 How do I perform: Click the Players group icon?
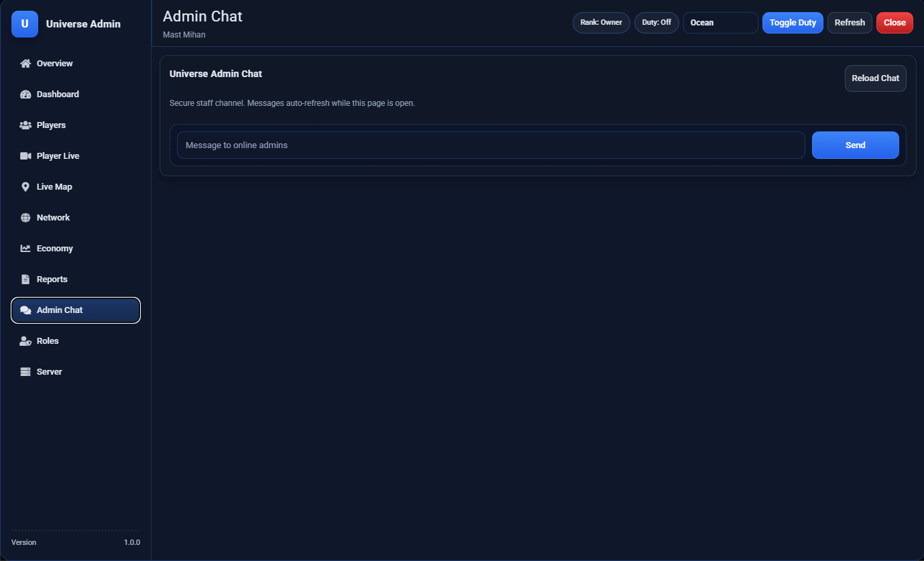[x=25, y=125]
